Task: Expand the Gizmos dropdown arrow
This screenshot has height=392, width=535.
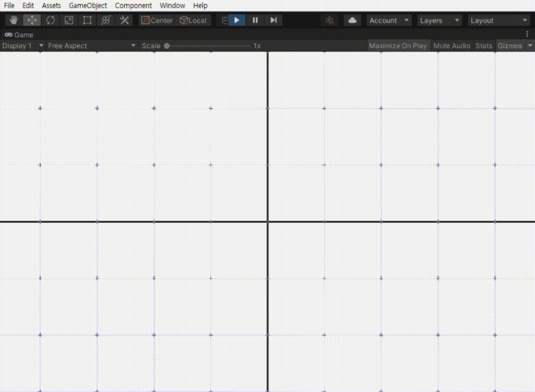Action: (x=530, y=46)
